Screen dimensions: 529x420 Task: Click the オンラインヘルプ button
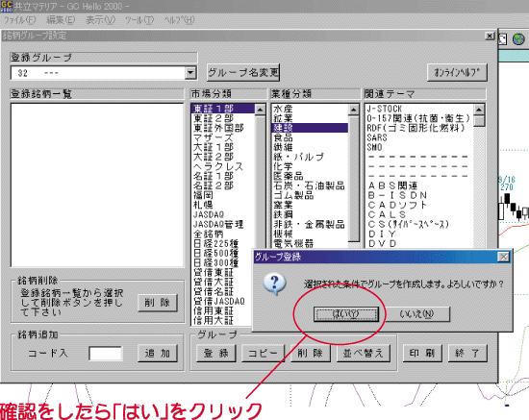tap(457, 72)
